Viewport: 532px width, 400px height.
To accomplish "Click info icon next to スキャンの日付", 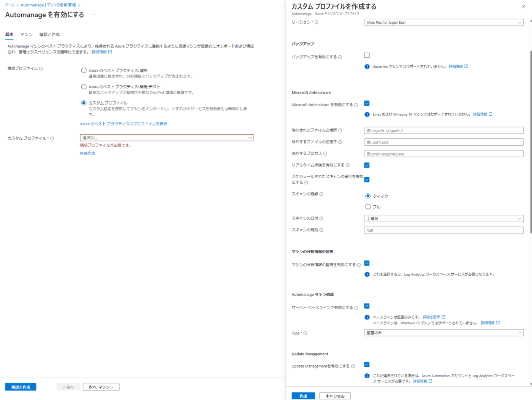I will click(x=321, y=219).
